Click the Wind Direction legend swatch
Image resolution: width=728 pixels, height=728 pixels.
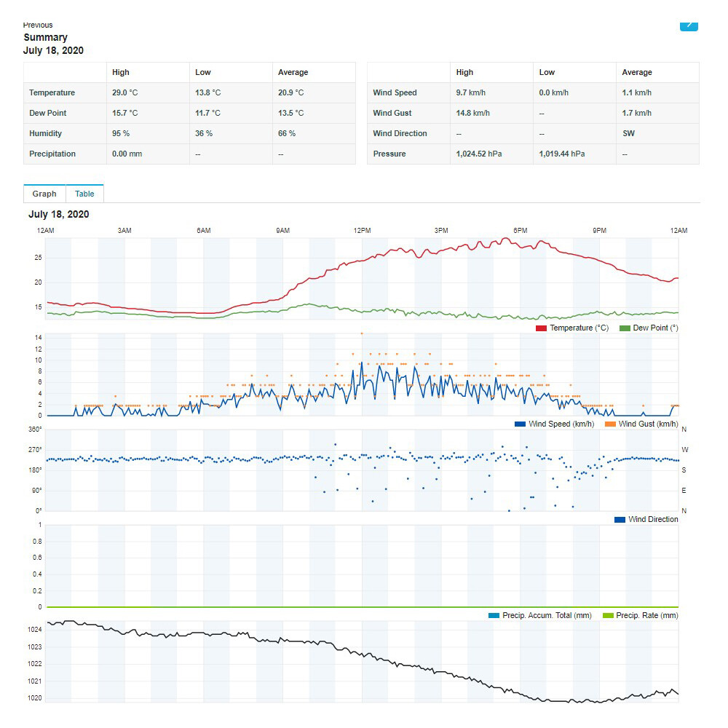[x=620, y=520]
